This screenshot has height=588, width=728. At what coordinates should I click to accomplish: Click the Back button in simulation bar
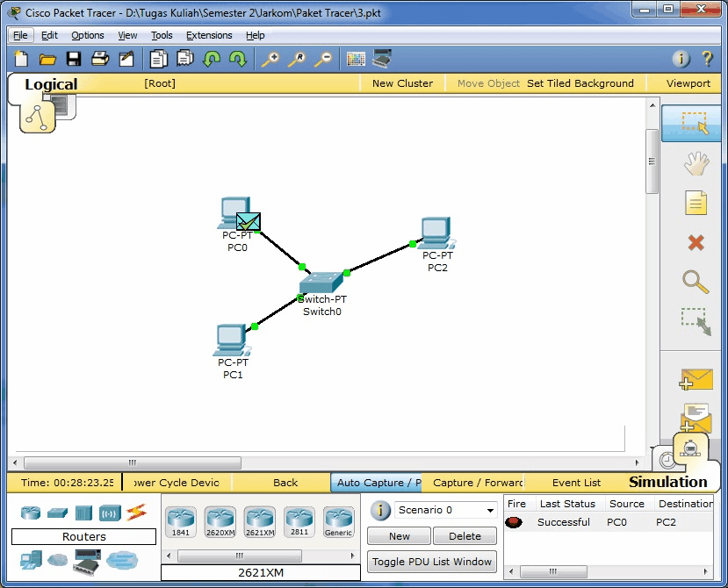click(x=285, y=483)
